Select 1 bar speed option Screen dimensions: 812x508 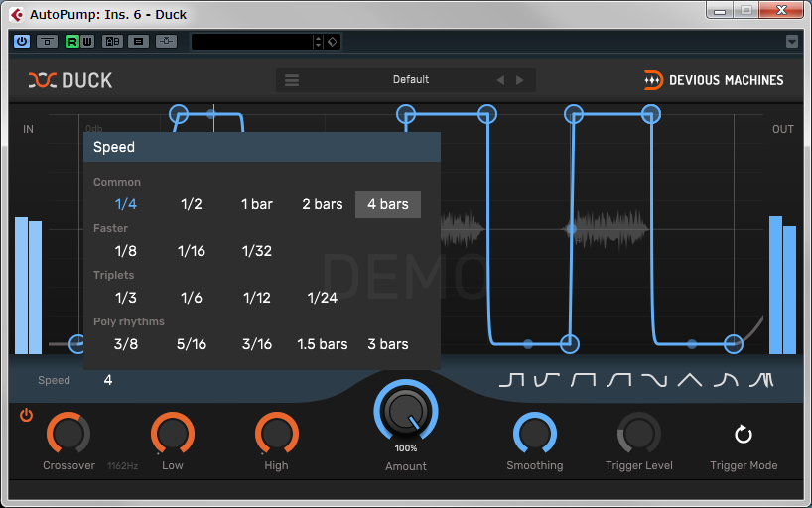pos(257,204)
